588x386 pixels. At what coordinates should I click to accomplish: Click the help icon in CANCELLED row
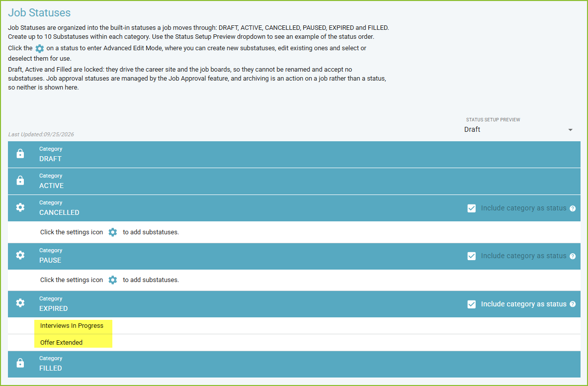[573, 208]
